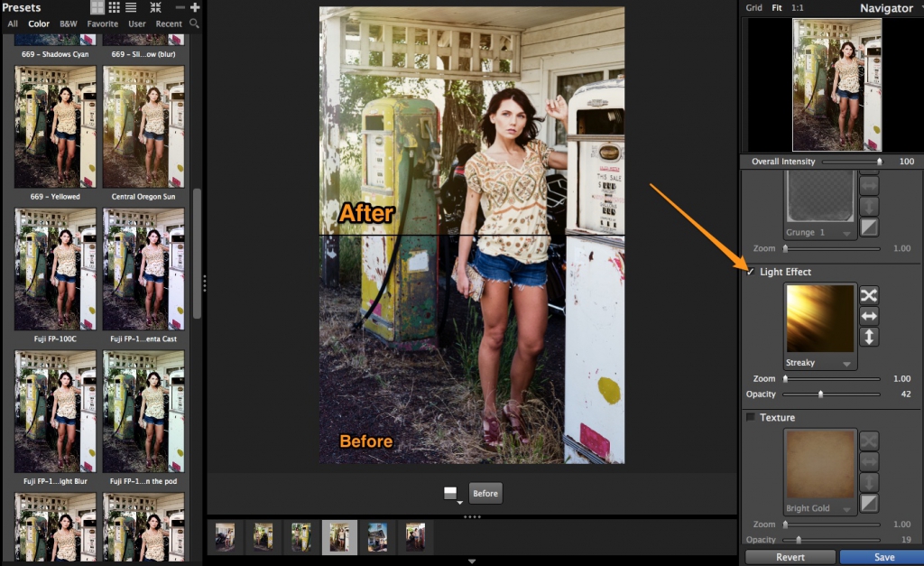Flip the Light Effect horizontally
The width and height of the screenshot is (924, 566).
(x=869, y=316)
